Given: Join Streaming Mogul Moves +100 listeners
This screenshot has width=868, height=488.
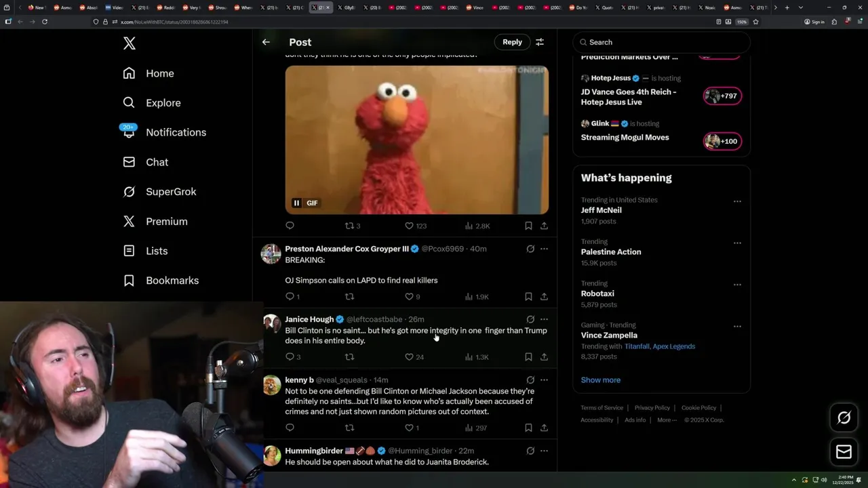Looking at the screenshot, I should (722, 141).
